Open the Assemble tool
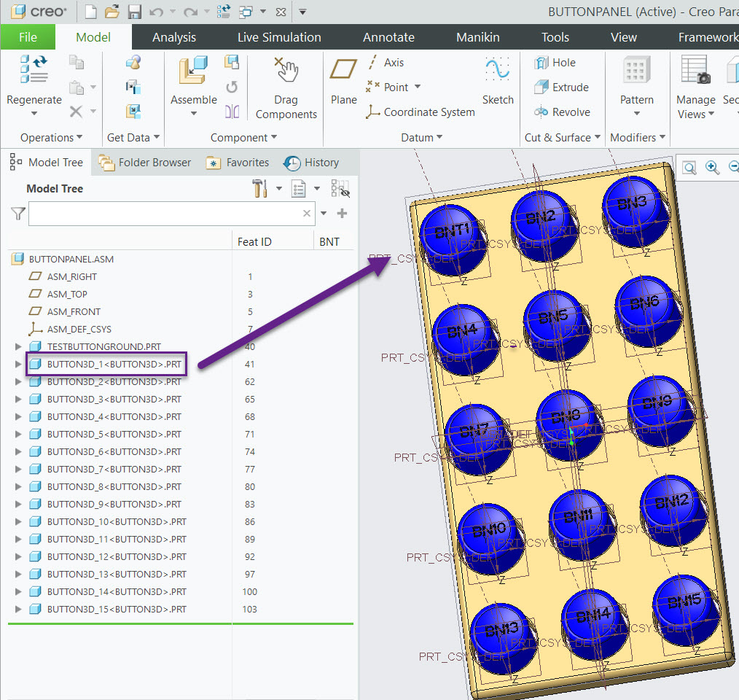 click(x=192, y=80)
